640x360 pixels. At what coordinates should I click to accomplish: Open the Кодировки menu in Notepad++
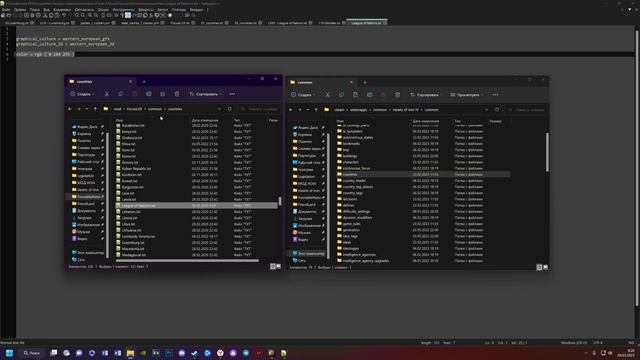click(x=62, y=9)
